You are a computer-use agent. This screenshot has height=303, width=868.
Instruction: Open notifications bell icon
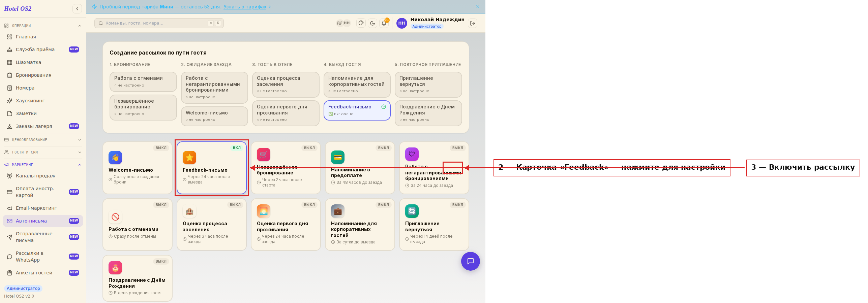coord(384,23)
